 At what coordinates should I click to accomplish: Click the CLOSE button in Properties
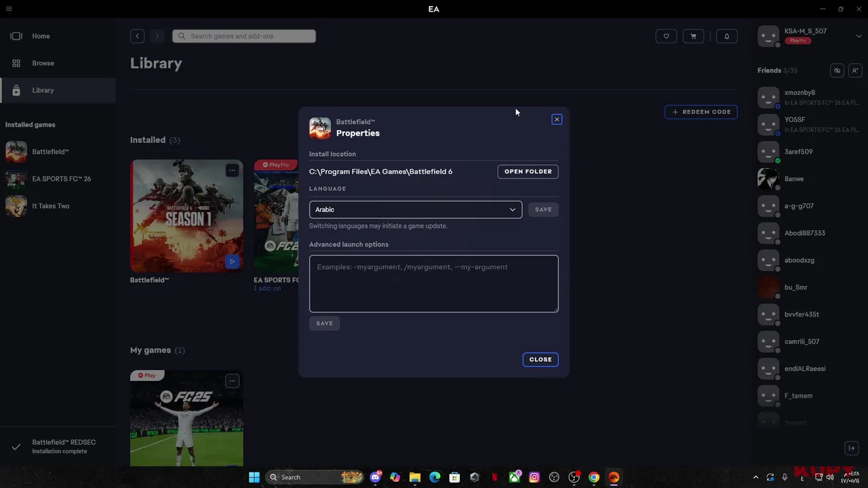pos(540,359)
